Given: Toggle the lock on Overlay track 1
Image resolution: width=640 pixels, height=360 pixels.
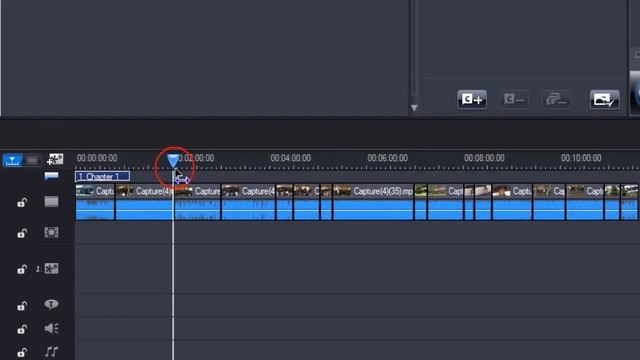Looking at the screenshot, I should pos(22,269).
